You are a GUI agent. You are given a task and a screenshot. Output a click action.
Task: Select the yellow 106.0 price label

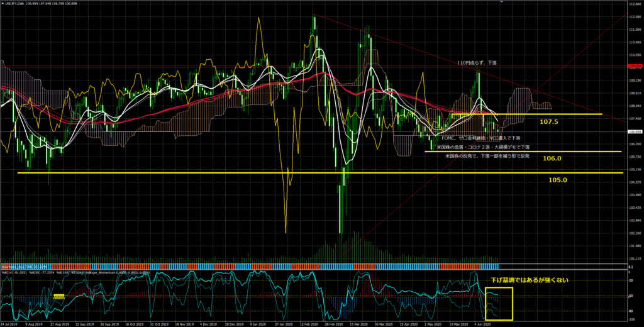pos(551,158)
